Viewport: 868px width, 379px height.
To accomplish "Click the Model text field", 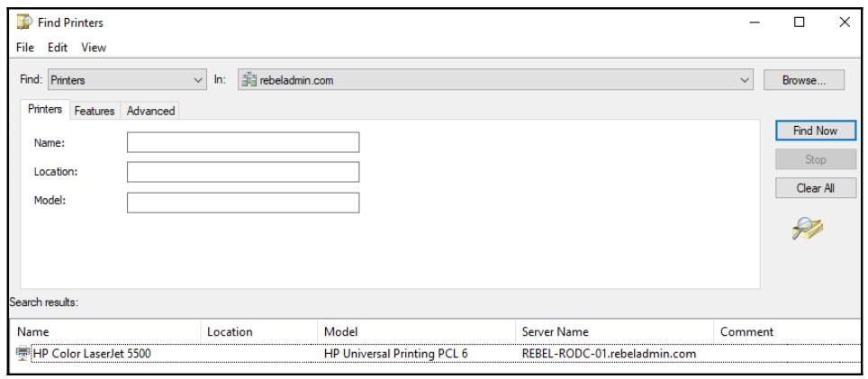I will (x=242, y=203).
